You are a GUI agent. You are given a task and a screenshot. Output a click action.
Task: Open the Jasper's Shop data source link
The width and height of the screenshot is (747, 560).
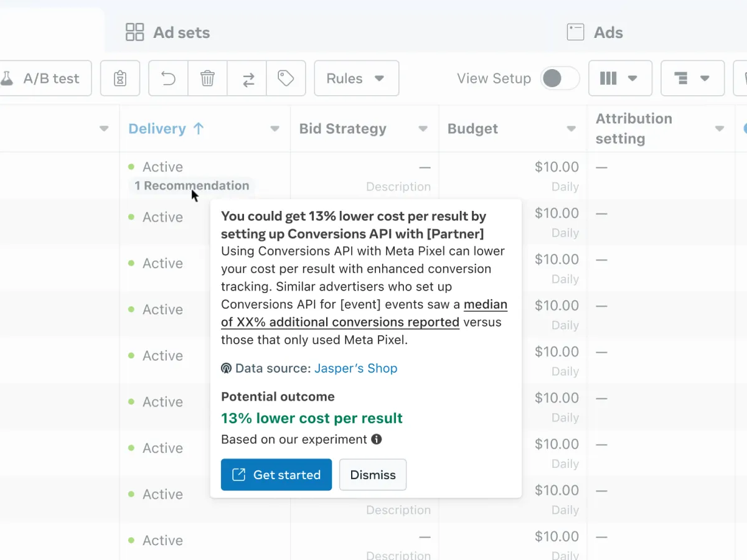coord(355,368)
